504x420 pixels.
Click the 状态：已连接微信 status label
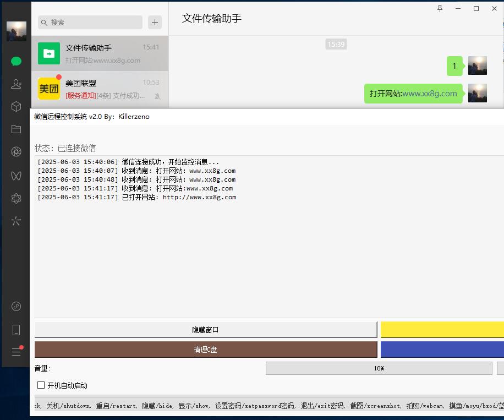click(x=65, y=148)
